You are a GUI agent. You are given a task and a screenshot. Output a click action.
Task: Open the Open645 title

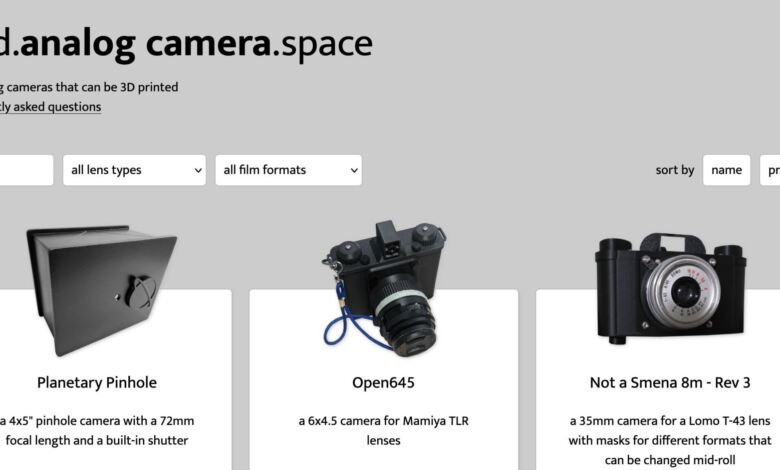[x=384, y=382]
